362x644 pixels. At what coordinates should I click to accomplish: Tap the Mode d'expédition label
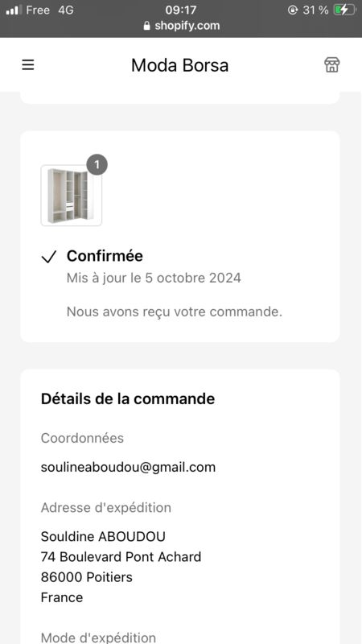click(x=98, y=638)
